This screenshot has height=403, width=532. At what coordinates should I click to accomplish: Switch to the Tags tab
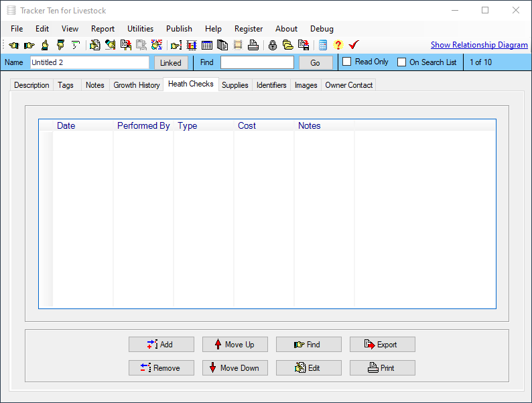coord(66,85)
